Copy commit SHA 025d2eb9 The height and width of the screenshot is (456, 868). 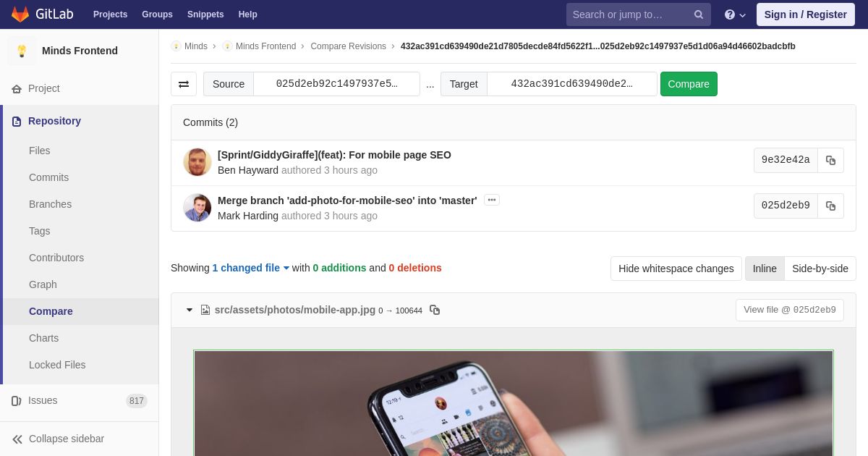pos(830,206)
